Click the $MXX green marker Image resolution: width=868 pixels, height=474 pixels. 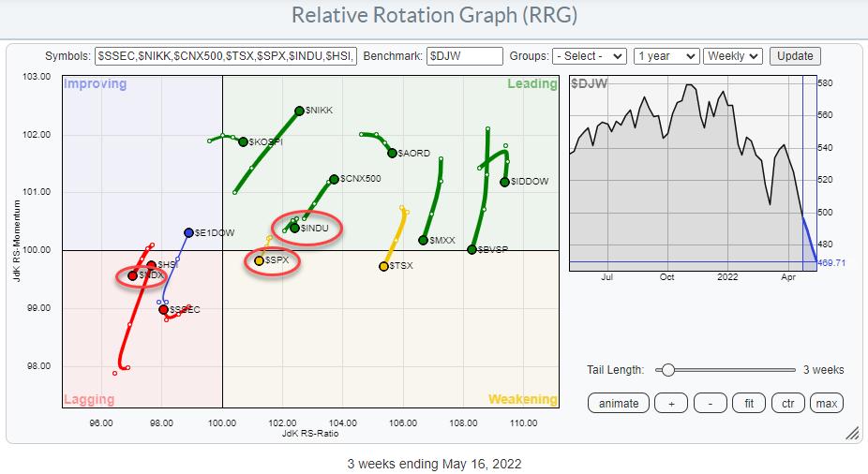coord(423,241)
